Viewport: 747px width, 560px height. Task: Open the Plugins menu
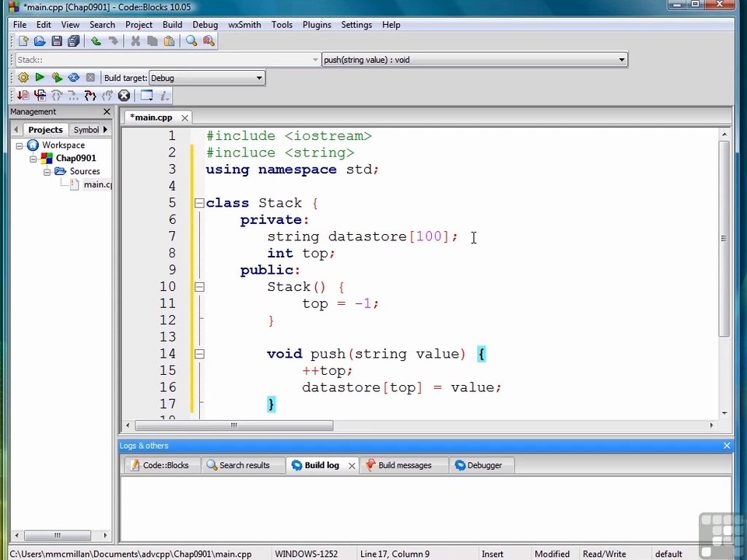tap(317, 25)
